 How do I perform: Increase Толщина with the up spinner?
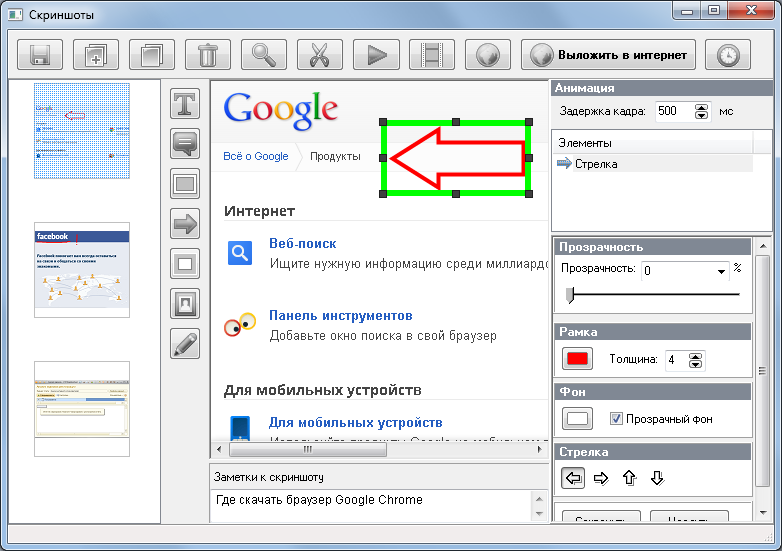(x=695, y=356)
